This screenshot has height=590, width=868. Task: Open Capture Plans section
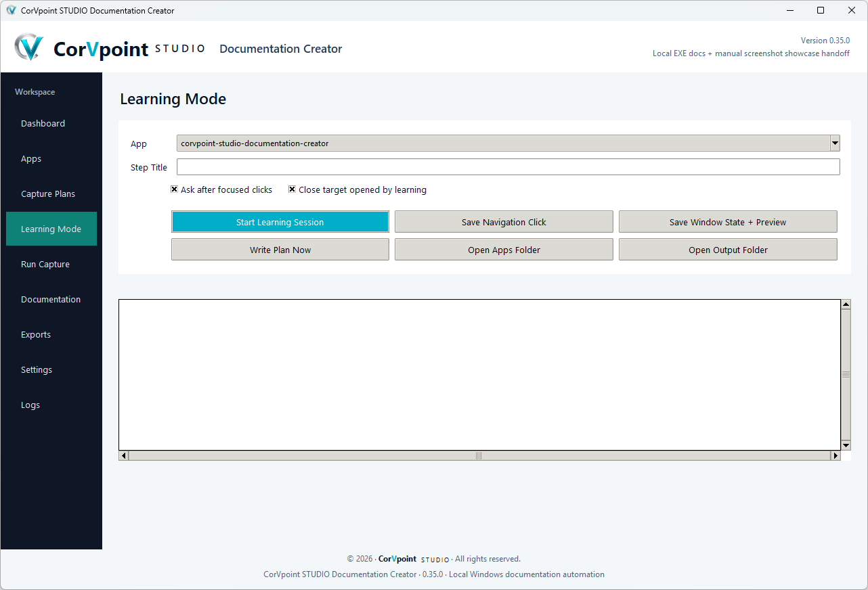point(51,194)
